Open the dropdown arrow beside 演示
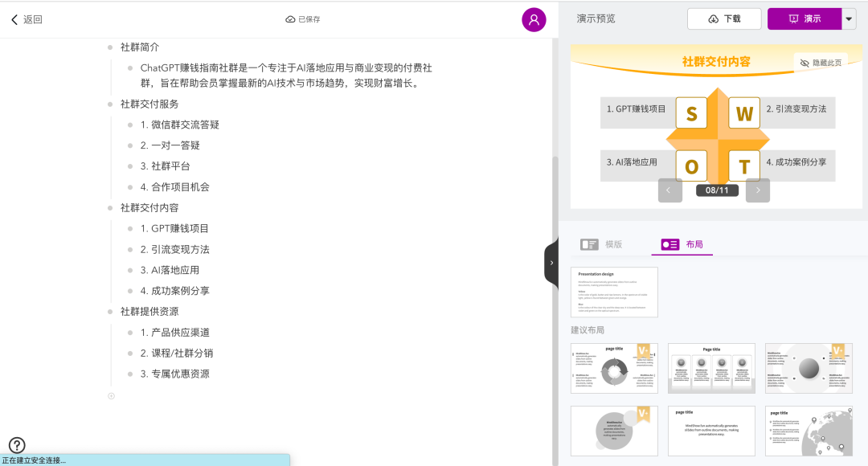 point(850,18)
